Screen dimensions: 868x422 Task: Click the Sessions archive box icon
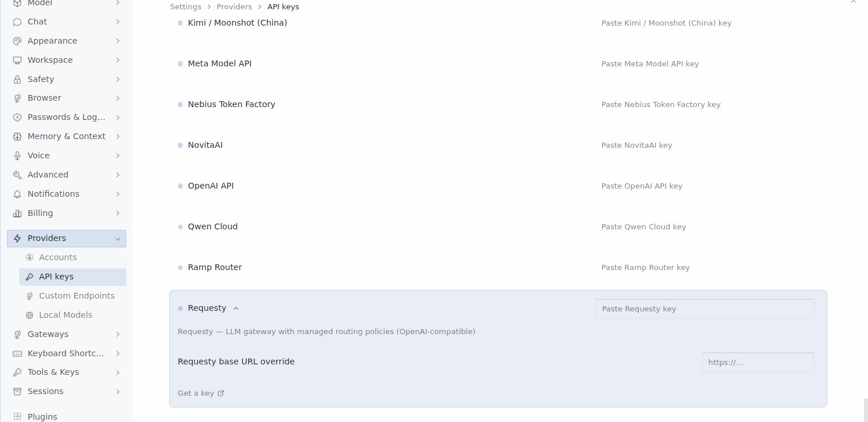[x=17, y=392]
